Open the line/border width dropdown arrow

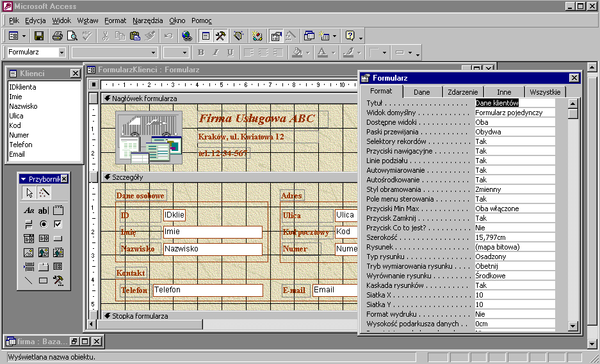coord(384,52)
